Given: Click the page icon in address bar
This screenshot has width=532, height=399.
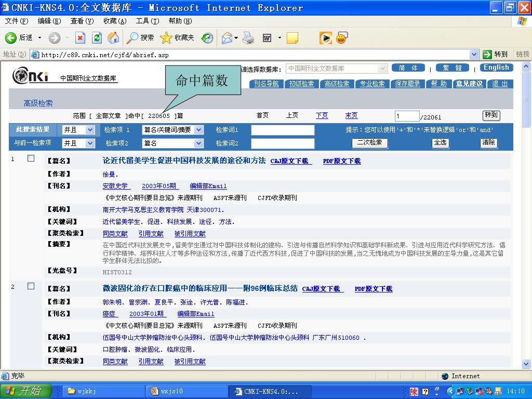Looking at the screenshot, I should pyautogui.click(x=35, y=54).
